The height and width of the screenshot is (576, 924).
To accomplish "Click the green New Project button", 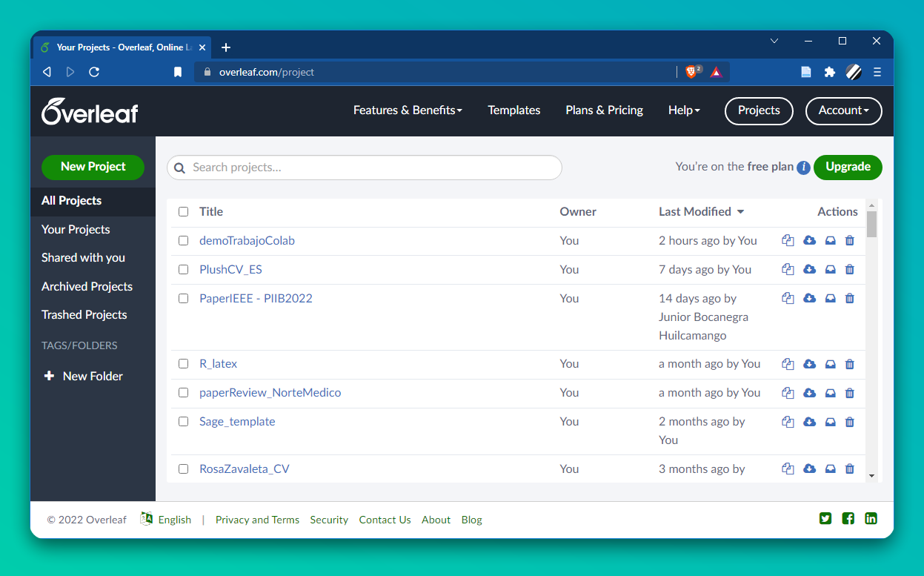I will pyautogui.click(x=93, y=167).
